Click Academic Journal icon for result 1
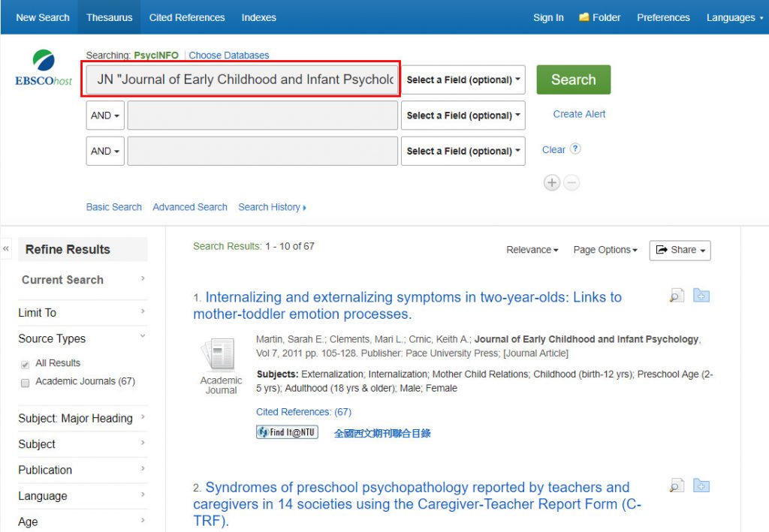Image resolution: width=769 pixels, height=532 pixels. click(x=219, y=353)
